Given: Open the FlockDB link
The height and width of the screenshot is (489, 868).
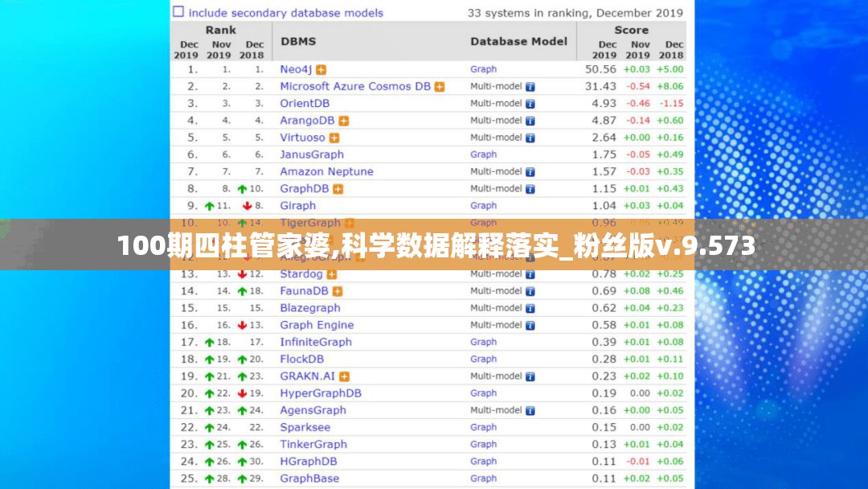Looking at the screenshot, I should [x=301, y=360].
